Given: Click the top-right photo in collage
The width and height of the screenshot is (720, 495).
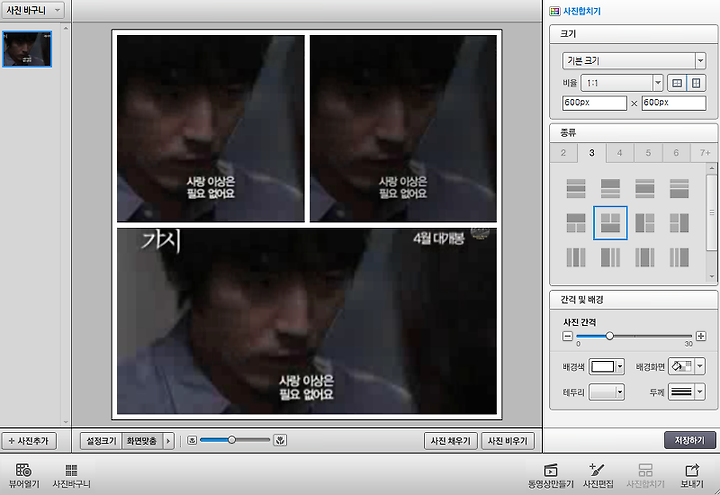Looking at the screenshot, I should click(403, 129).
